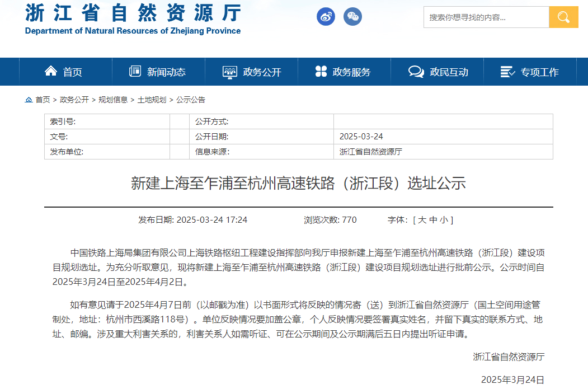Viewport: 588px width, 389px height.
Task: Click the 文号 table label
Action: (x=59, y=137)
